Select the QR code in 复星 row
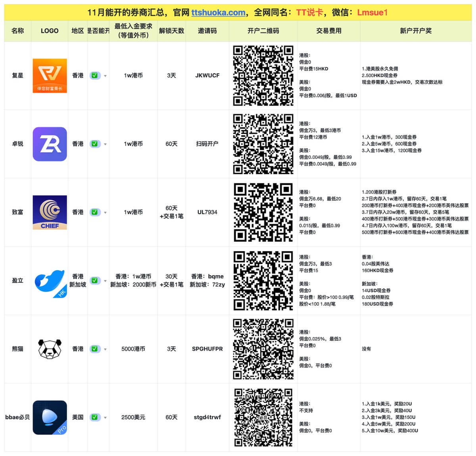 pos(263,75)
